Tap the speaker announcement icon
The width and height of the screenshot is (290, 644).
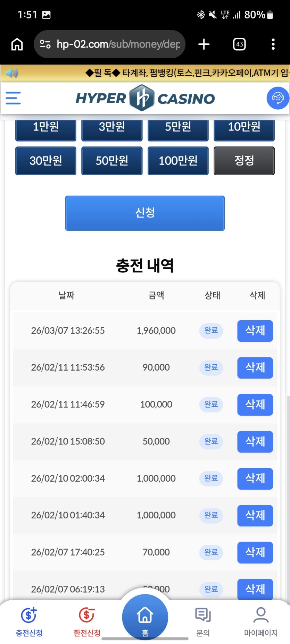11,73
